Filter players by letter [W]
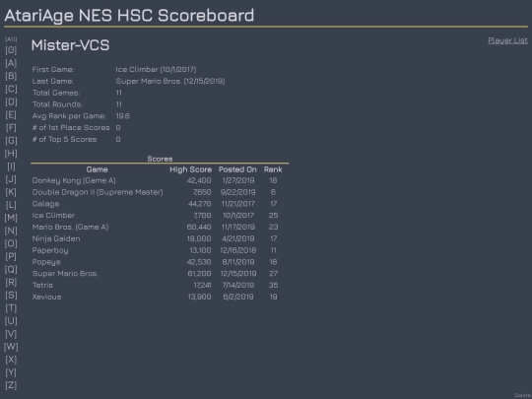The width and height of the screenshot is (532, 399). click(x=11, y=347)
